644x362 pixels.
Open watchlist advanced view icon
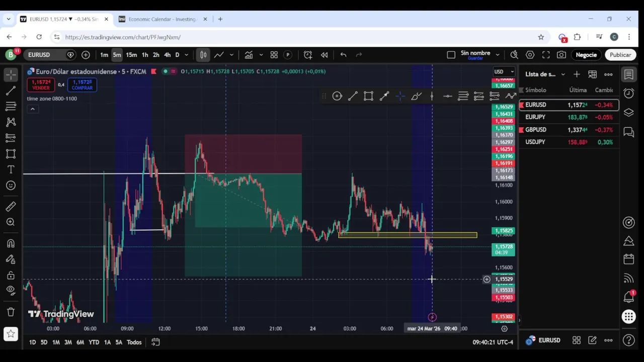592,74
